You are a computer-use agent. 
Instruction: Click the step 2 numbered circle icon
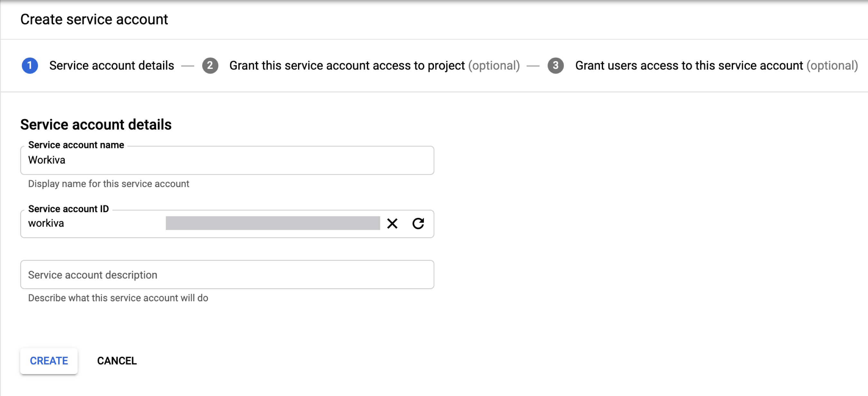[210, 65]
